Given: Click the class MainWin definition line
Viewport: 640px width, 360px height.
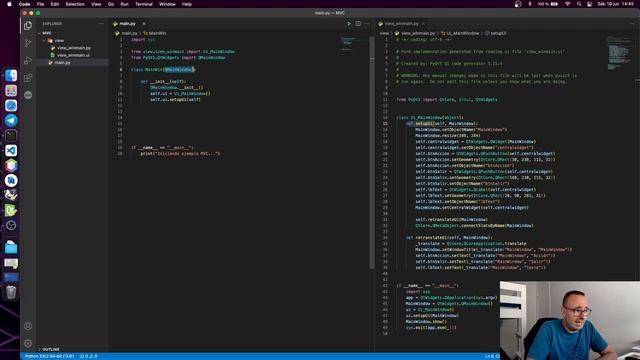Looking at the screenshot, I should click(163, 69).
